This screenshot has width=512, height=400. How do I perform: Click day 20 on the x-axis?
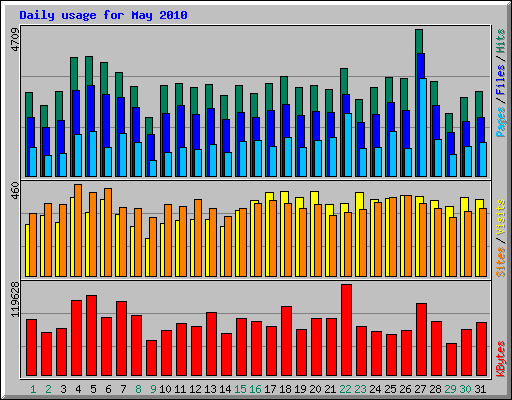tap(315, 389)
